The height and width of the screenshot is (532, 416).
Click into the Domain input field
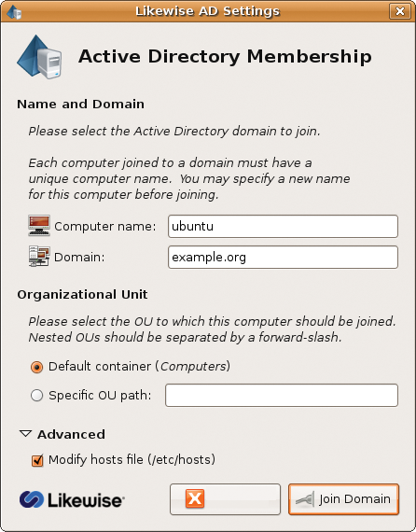point(283,258)
